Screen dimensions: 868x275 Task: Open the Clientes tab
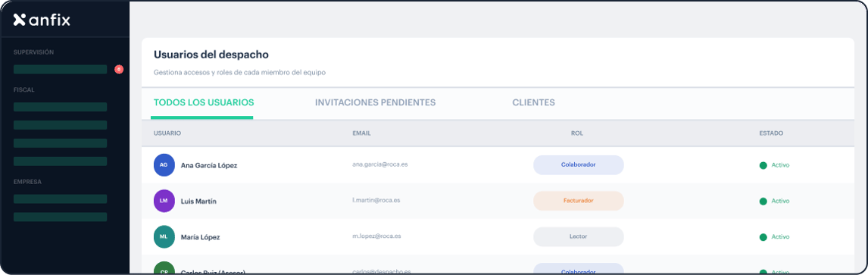(534, 102)
